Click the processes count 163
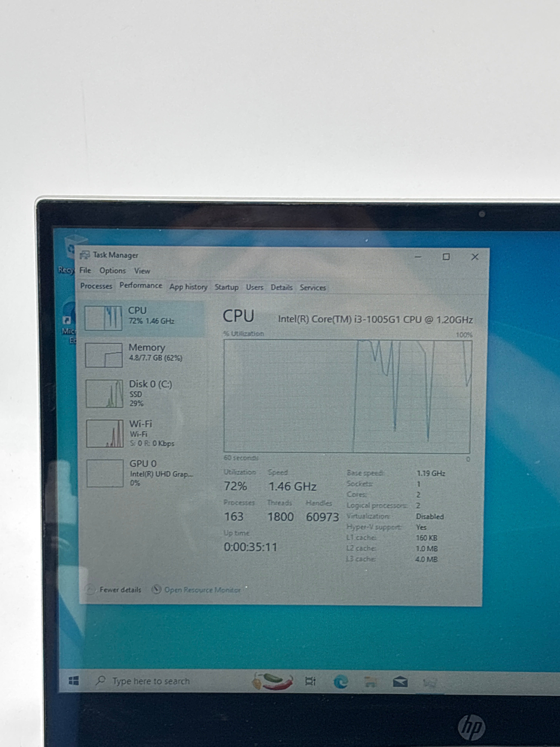The width and height of the screenshot is (560, 747). (234, 516)
